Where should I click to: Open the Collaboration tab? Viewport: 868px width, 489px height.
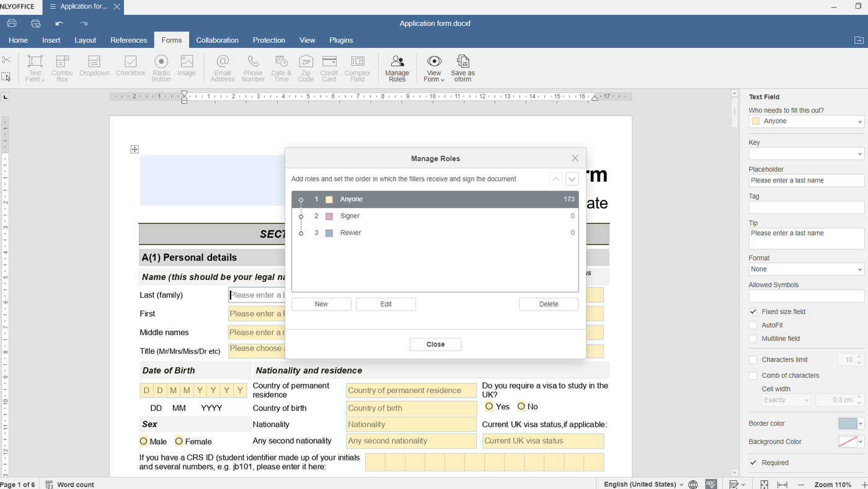(x=217, y=40)
